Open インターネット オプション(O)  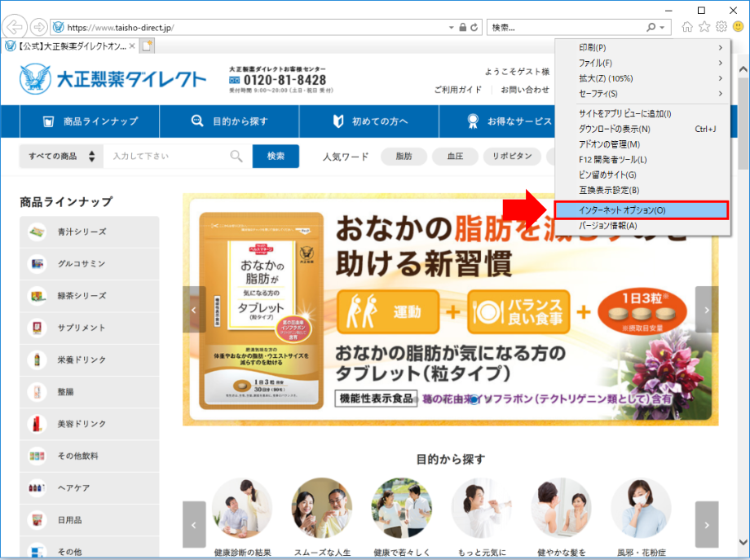coord(642,210)
